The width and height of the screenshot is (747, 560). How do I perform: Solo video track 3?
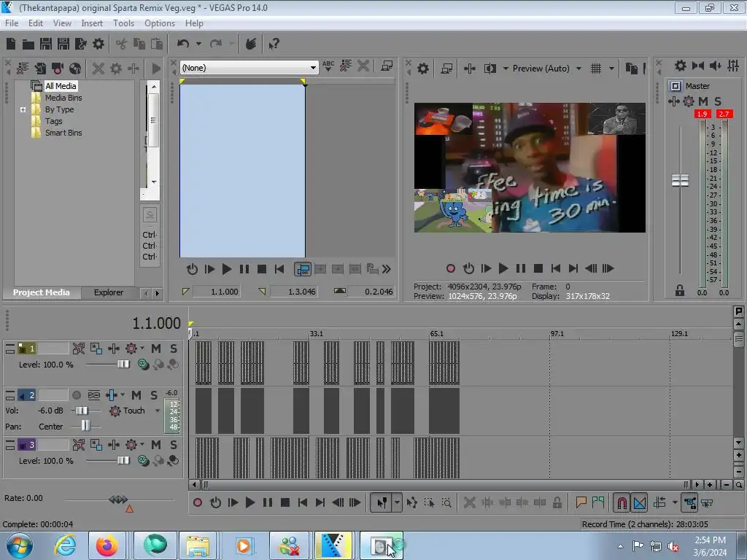coord(174,445)
